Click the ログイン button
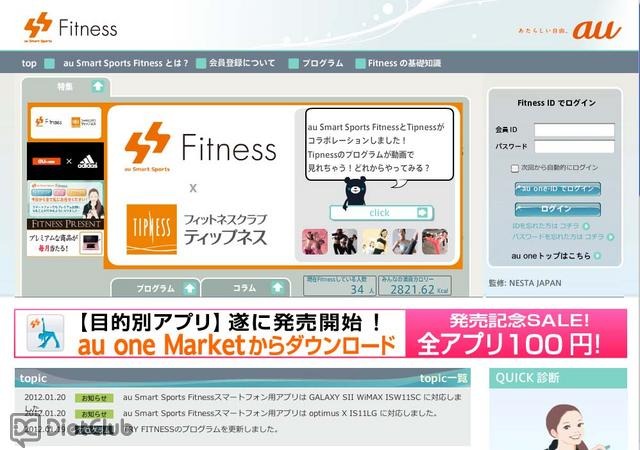Screen dimensions: 640x450 point(558,209)
